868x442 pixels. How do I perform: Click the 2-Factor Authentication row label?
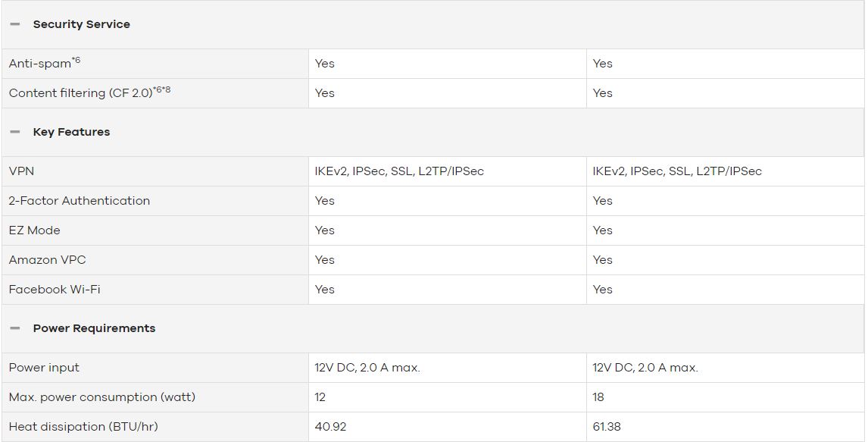(x=80, y=200)
